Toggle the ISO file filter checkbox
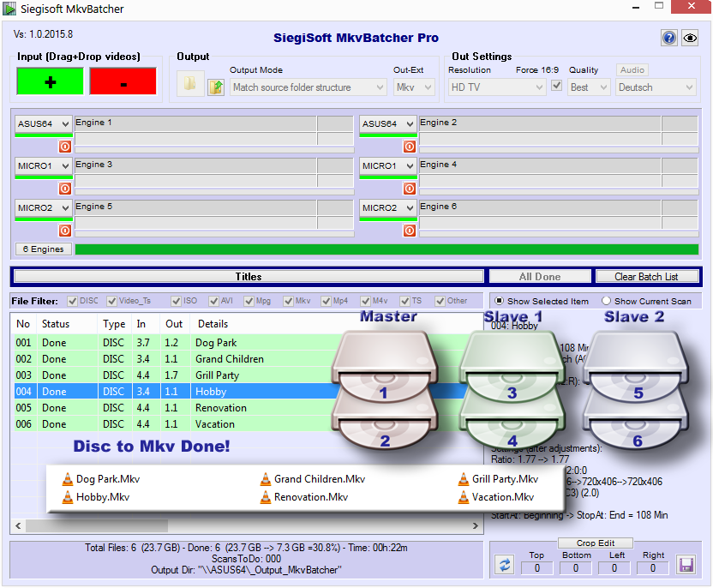Screen dimensions: 713x588 click(x=176, y=301)
